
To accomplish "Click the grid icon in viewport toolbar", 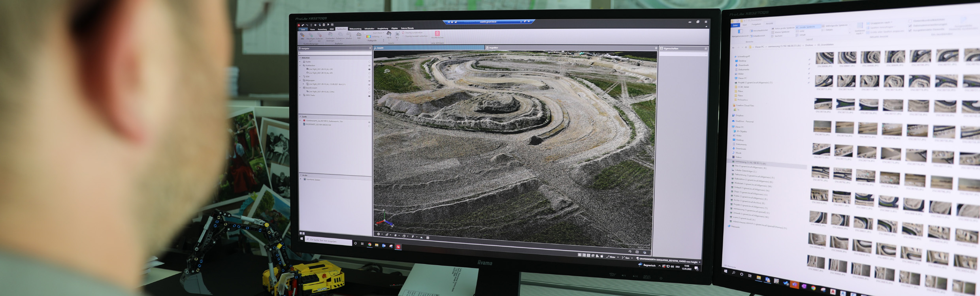I will tap(428, 238).
